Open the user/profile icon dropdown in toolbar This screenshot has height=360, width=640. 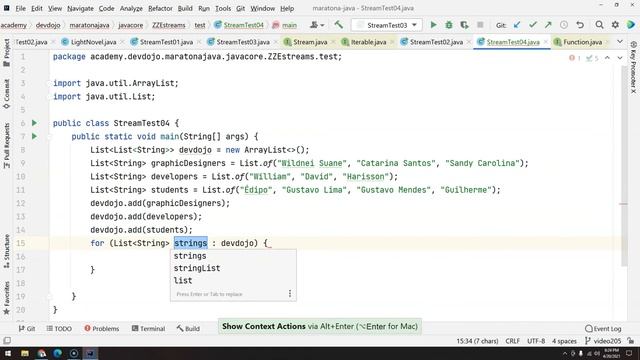point(316,25)
